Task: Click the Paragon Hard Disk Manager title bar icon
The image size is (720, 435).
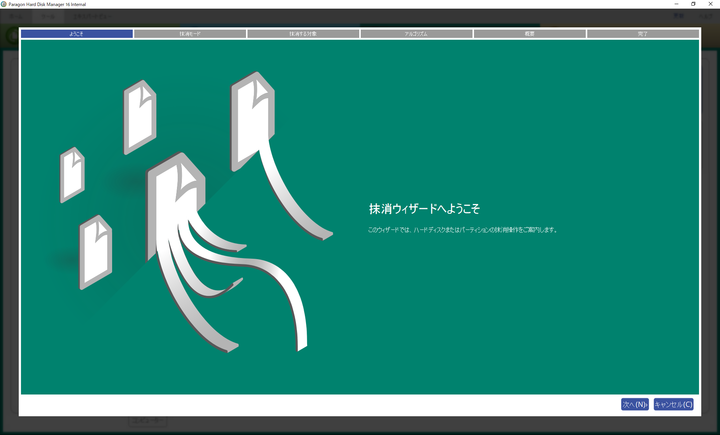Action: (5, 4)
